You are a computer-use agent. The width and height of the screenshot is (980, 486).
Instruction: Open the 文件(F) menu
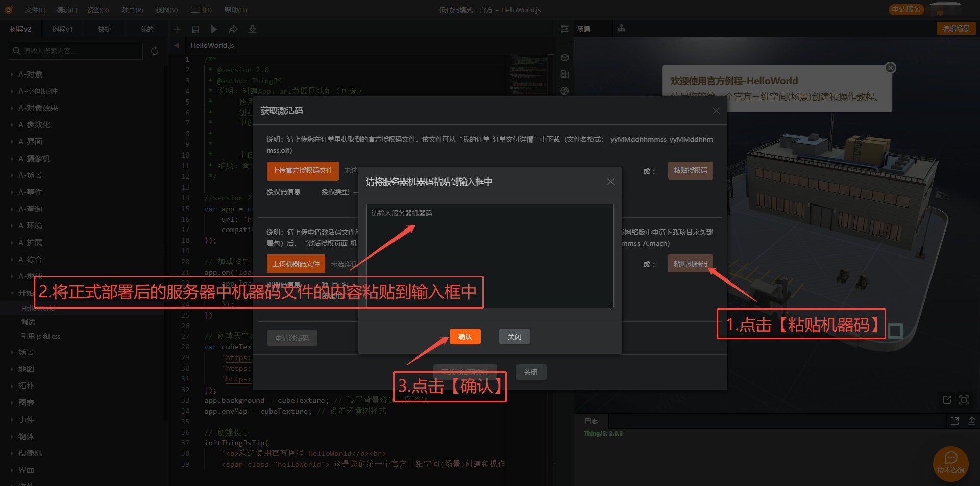(x=35, y=10)
